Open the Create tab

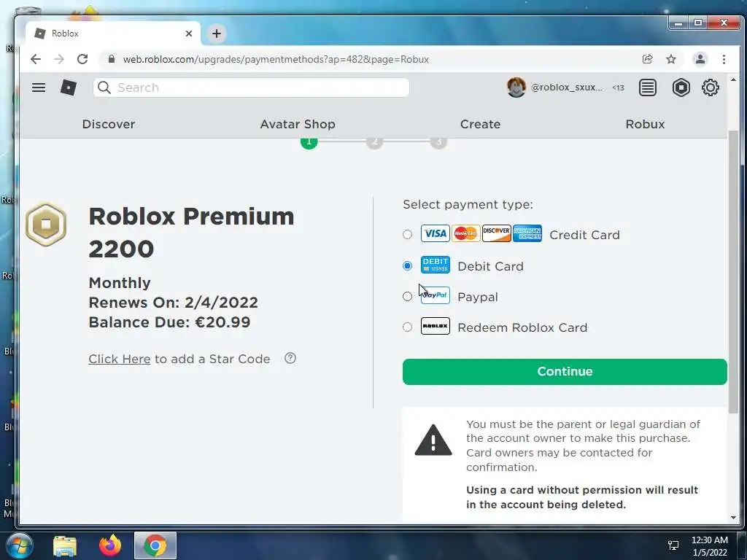[480, 124]
